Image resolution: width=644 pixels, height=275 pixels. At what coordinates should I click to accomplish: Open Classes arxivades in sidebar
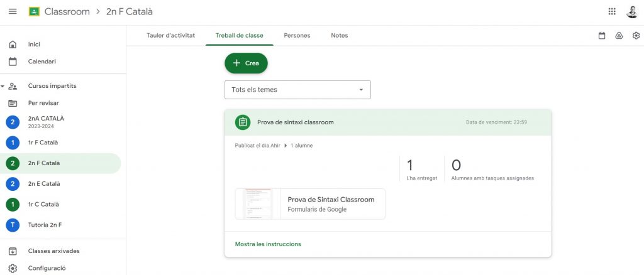[x=53, y=251]
